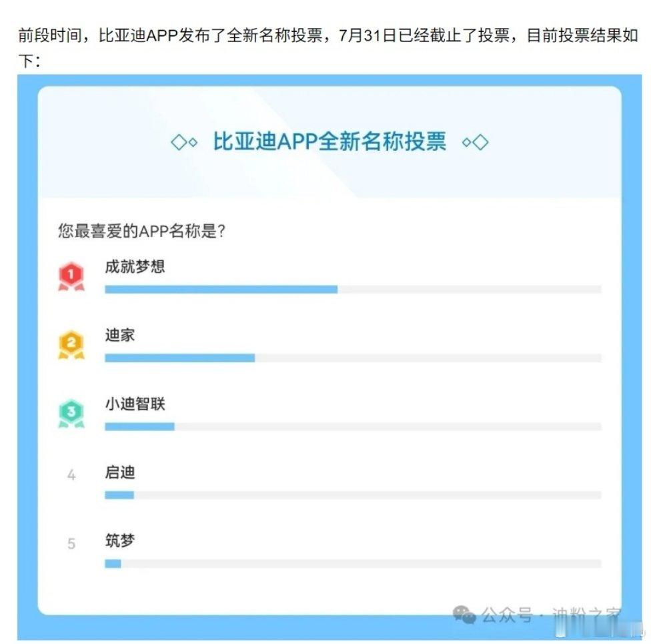This screenshot has width=651, height=644.
Task: Click the 小迪智联 vote progress bar
Action: 353,426
